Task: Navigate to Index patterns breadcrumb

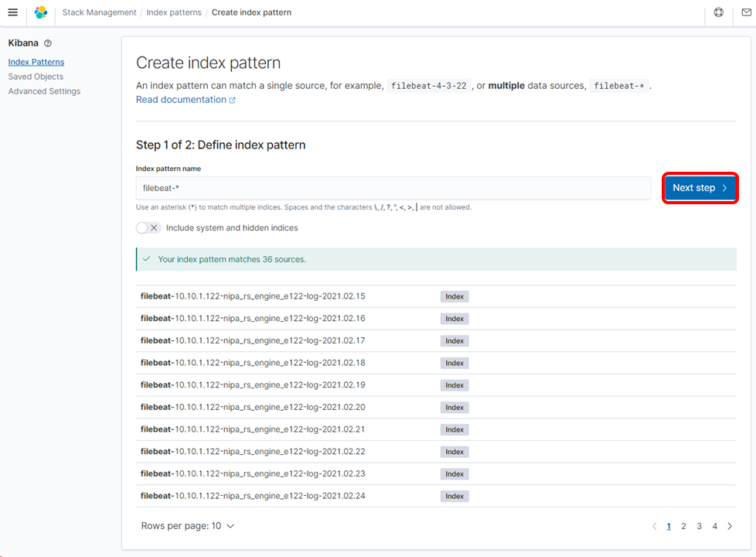Action: (175, 12)
